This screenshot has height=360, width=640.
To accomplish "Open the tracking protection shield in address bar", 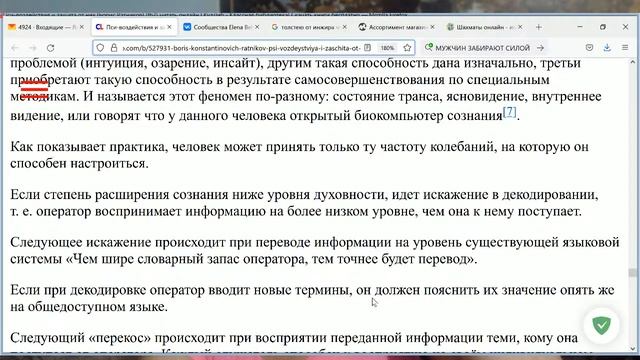I will pos(100,48).
